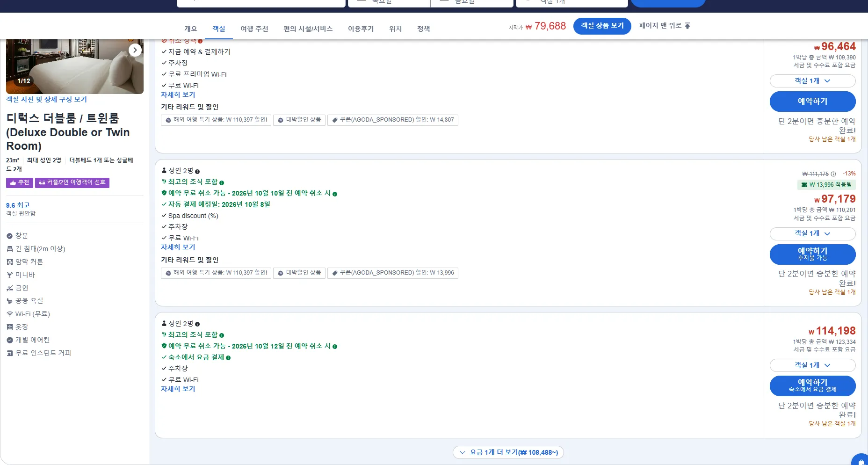Click info icon after 10월 12일 전 예약 취소 시
The height and width of the screenshot is (465, 868).
click(335, 347)
